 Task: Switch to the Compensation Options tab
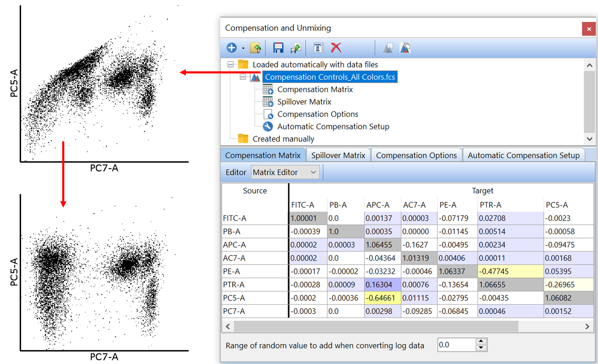[x=416, y=155]
